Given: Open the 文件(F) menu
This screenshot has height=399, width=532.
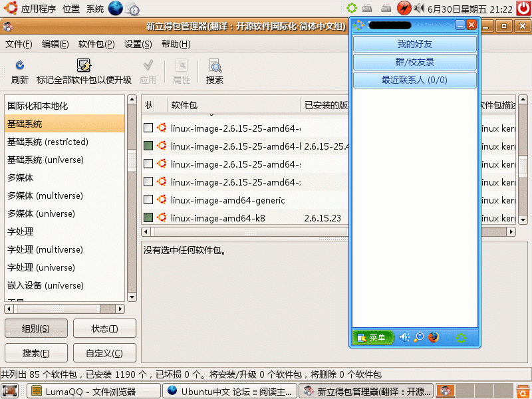Looking at the screenshot, I should click(x=19, y=44).
